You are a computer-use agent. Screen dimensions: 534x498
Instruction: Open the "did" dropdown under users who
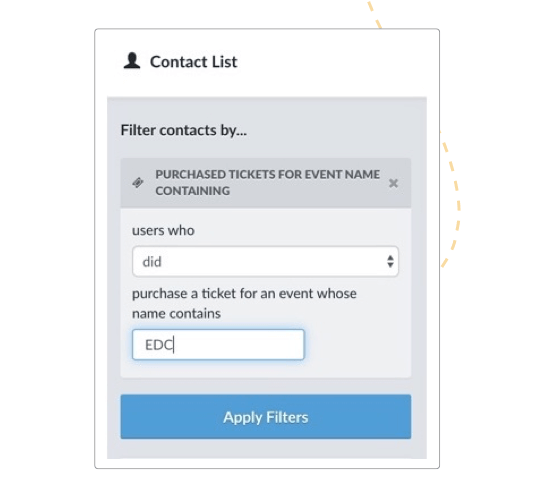pyautogui.click(x=265, y=262)
